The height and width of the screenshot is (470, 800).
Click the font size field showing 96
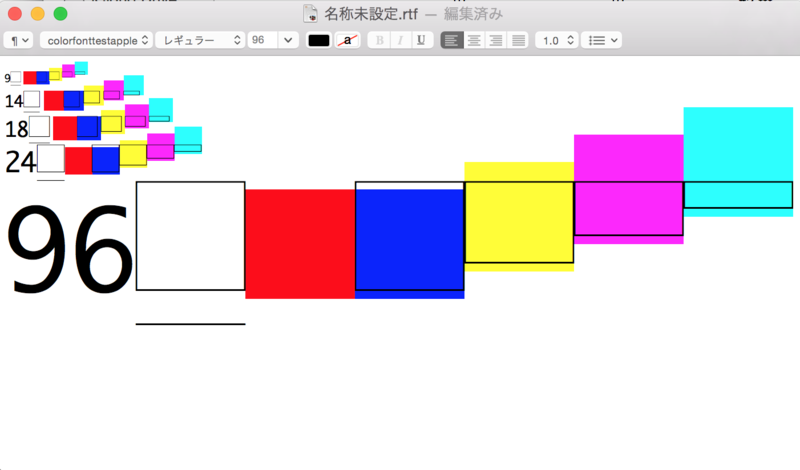[x=262, y=40]
